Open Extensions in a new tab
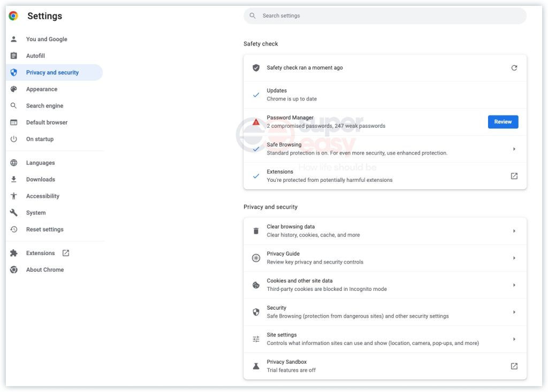This screenshot has height=392, width=548. pyautogui.click(x=65, y=252)
